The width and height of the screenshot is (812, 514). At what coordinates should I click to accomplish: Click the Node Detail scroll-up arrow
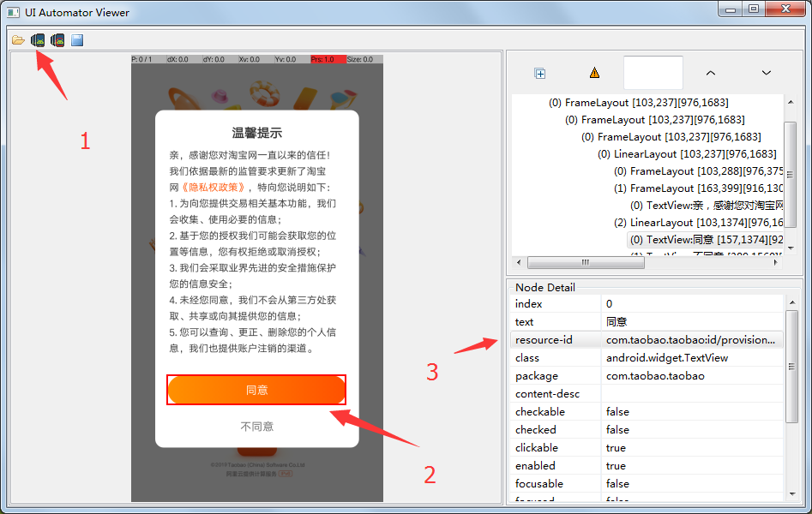pyautogui.click(x=791, y=302)
